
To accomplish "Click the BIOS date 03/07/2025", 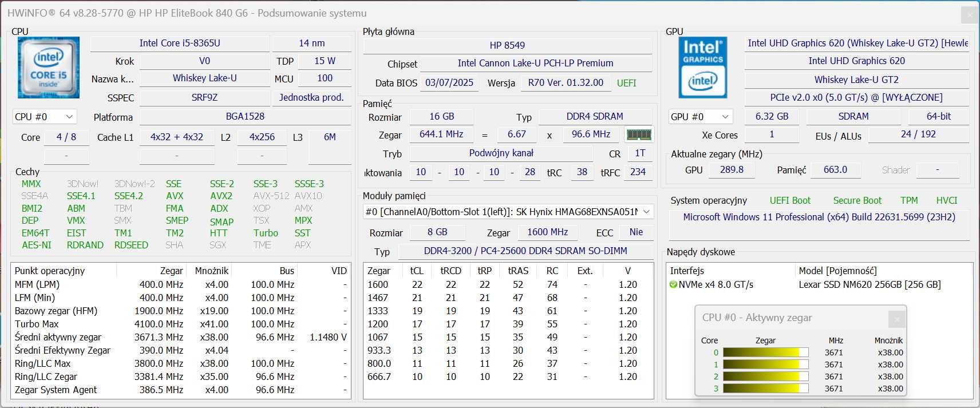I will pyautogui.click(x=449, y=83).
